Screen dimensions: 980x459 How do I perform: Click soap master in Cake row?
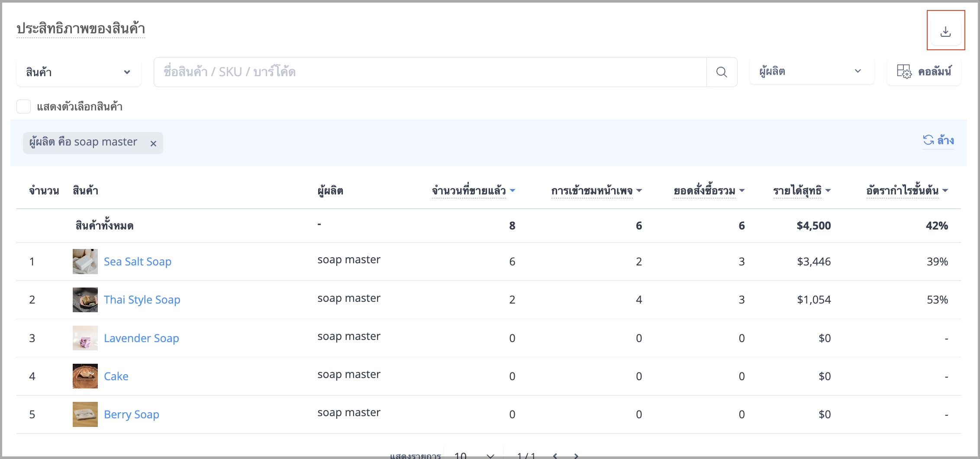click(x=349, y=375)
